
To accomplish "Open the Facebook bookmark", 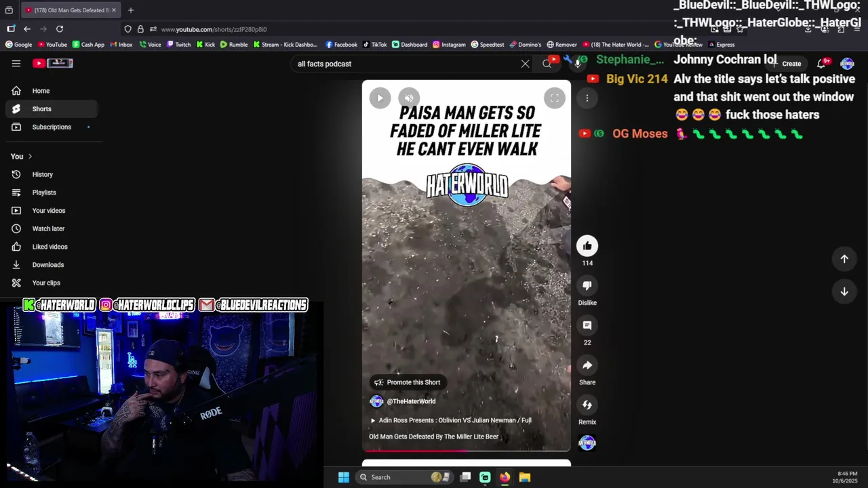I will point(341,45).
